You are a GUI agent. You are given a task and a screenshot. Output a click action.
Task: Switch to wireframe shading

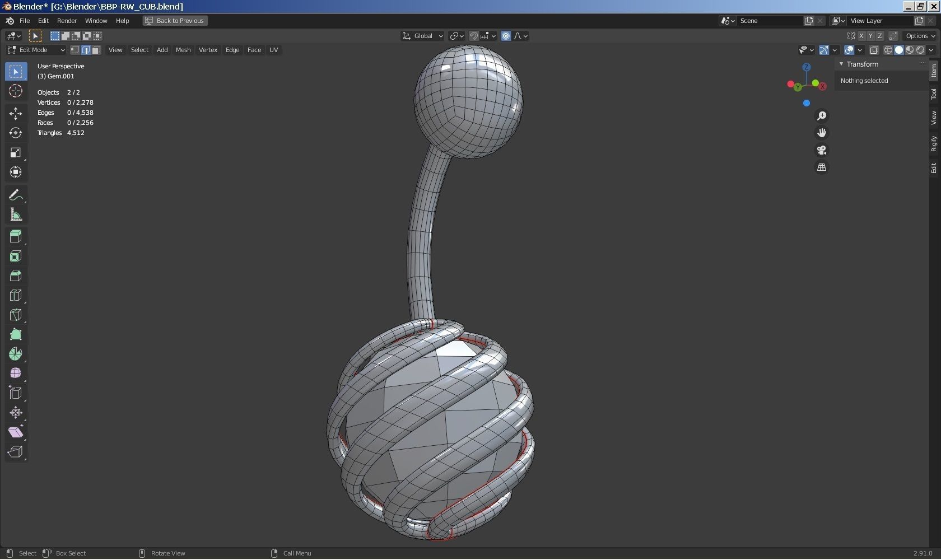click(x=888, y=50)
